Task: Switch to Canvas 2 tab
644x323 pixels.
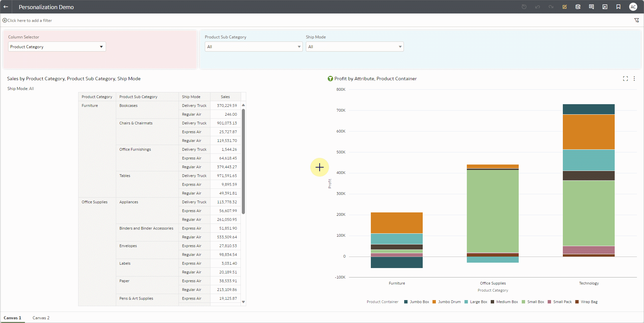Action: pyautogui.click(x=41, y=318)
